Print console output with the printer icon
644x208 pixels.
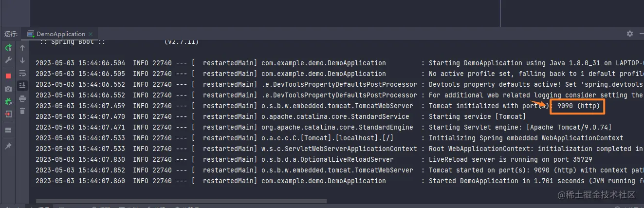[x=22, y=98]
